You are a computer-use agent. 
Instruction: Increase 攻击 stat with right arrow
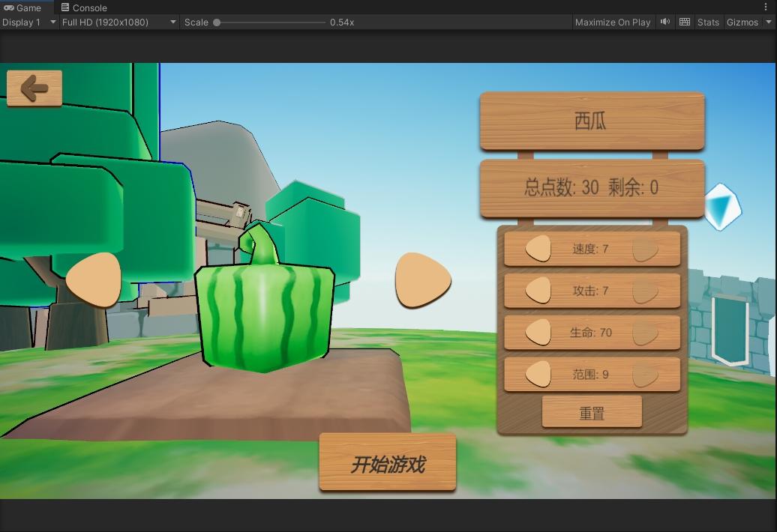tap(645, 291)
